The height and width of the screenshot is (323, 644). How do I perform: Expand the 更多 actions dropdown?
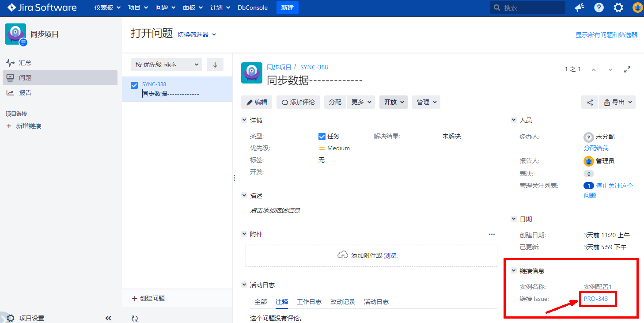(x=361, y=102)
